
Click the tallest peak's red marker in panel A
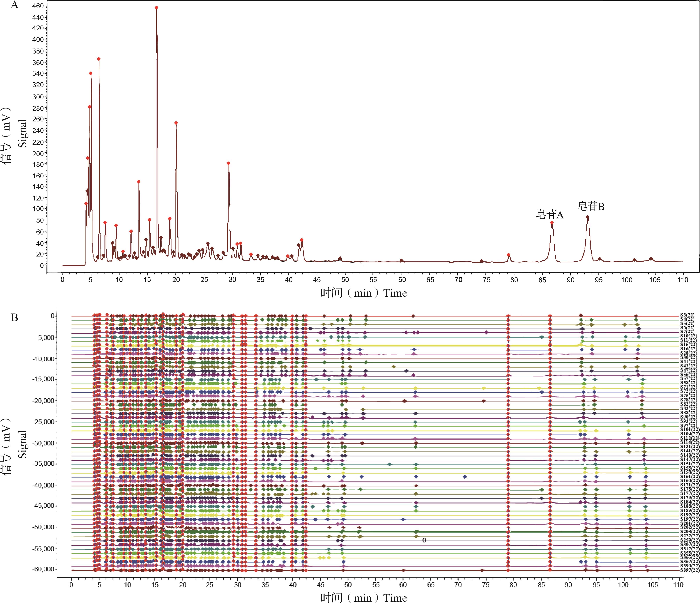tap(157, 8)
